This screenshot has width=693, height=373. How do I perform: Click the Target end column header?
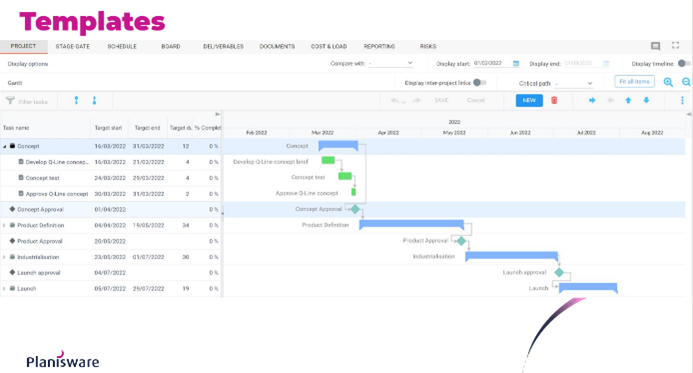pyautogui.click(x=147, y=128)
